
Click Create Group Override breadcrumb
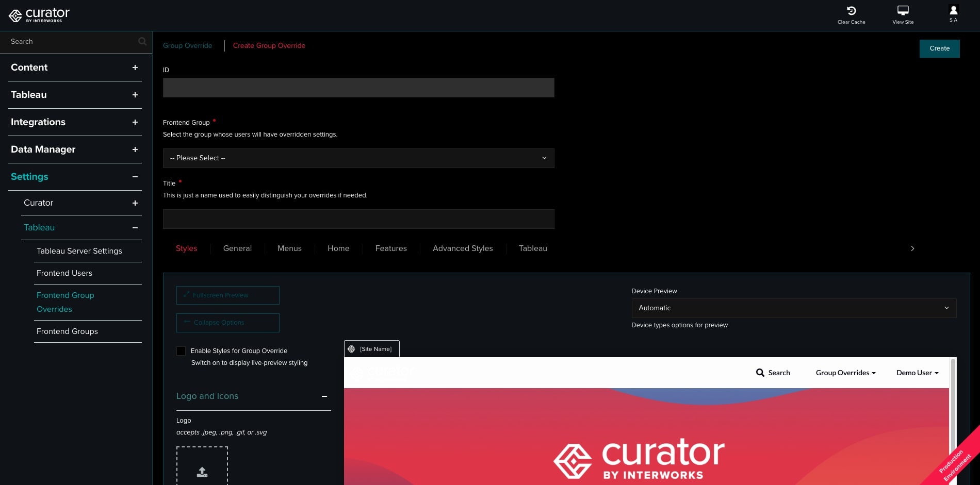[269, 45]
